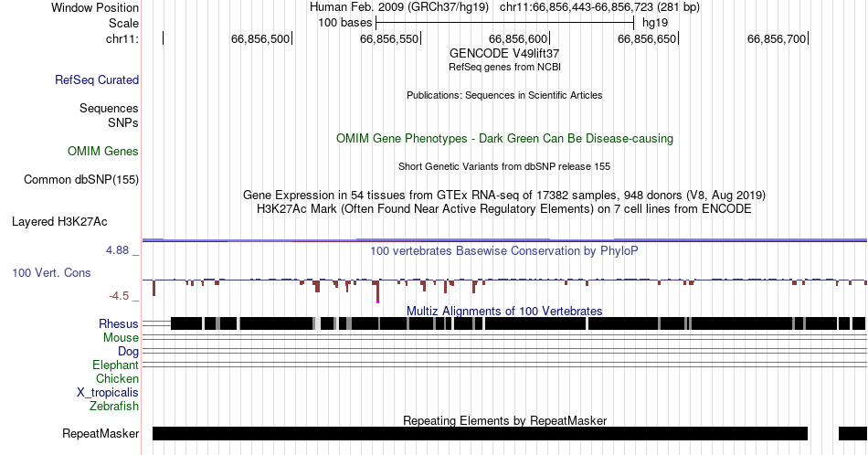The width and height of the screenshot is (868, 455).
Task: Click the short RepeatMasker block at far right
Action: click(x=852, y=433)
